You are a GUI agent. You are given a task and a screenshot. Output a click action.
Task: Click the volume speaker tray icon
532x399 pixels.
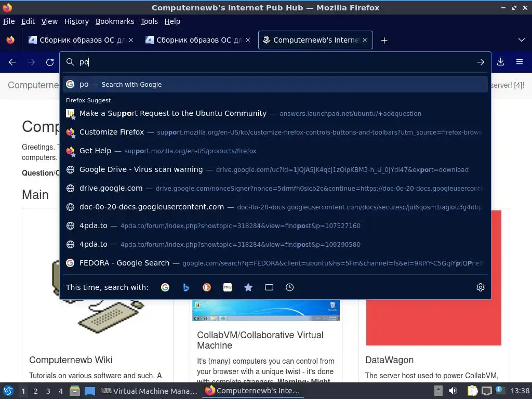453,391
